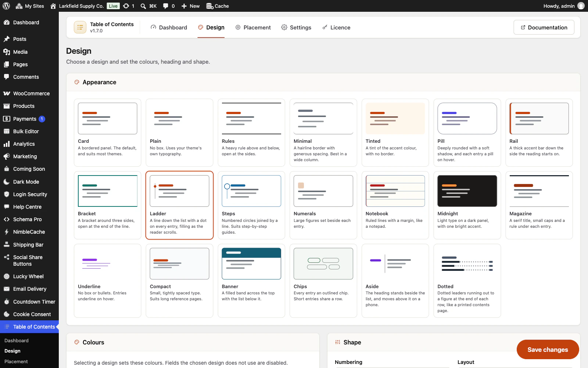Switch to the Licence tab
The width and height of the screenshot is (588, 368).
336,28
